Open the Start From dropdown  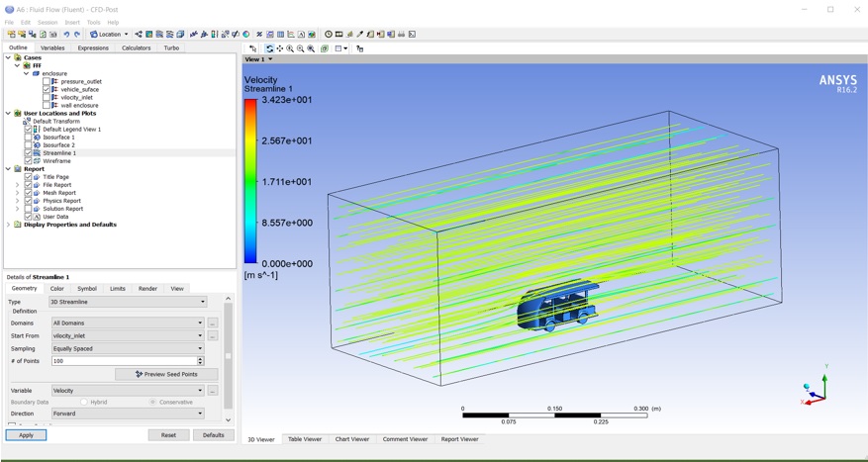tap(200, 336)
